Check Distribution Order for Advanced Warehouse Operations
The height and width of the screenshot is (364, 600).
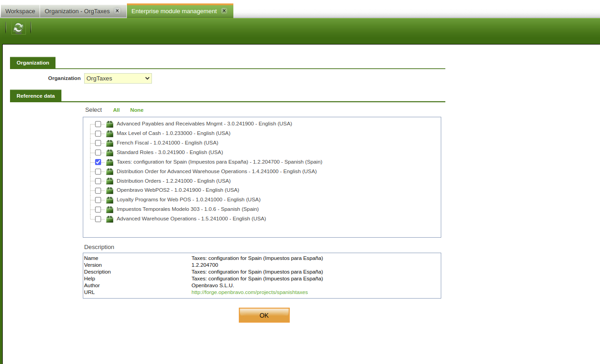coord(98,172)
